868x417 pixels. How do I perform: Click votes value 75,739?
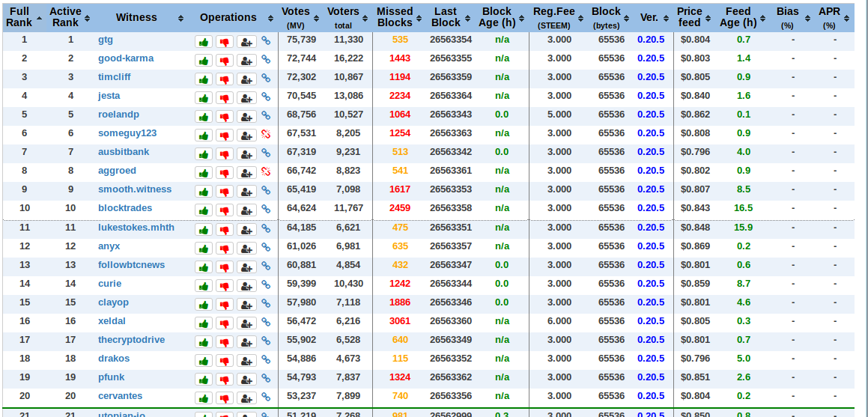(301, 40)
